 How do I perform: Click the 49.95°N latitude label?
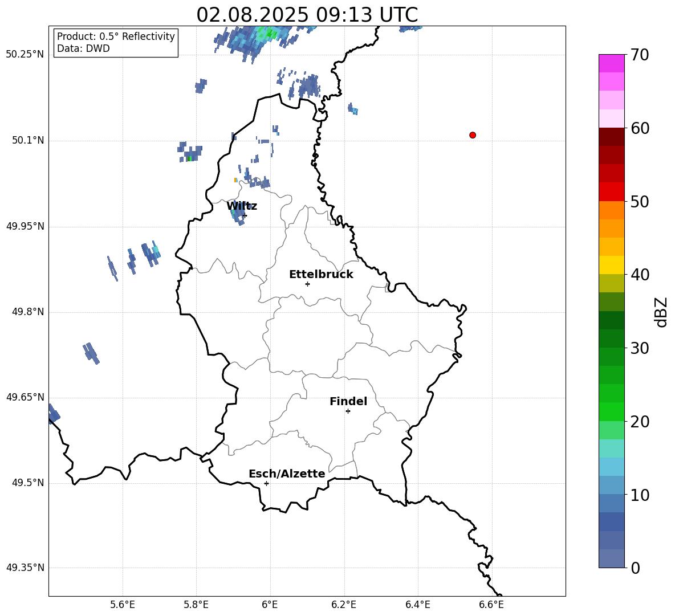[25, 226]
